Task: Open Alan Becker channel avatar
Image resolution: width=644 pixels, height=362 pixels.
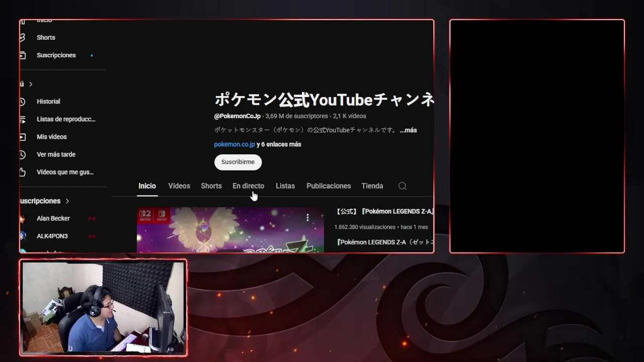Action: (22, 219)
